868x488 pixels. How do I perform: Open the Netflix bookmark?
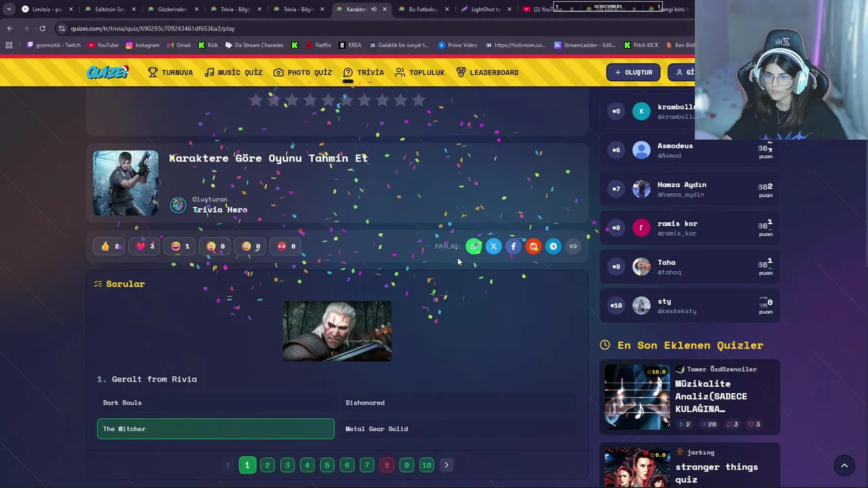318,45
